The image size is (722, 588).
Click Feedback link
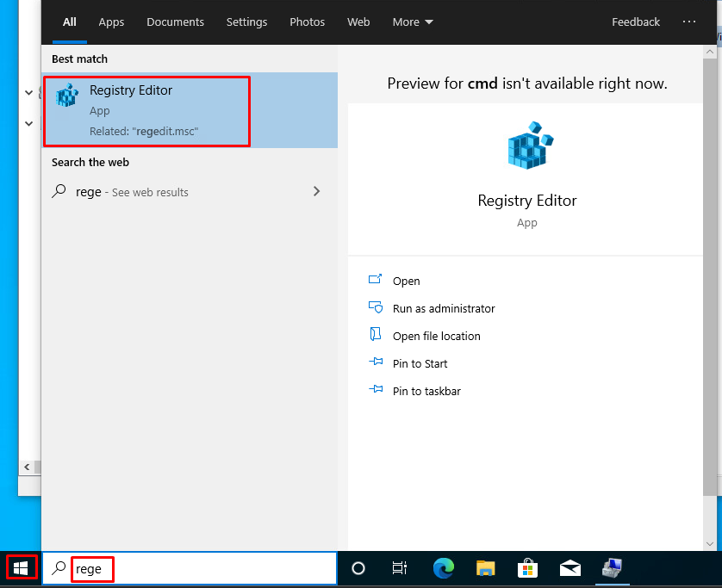[x=636, y=22]
